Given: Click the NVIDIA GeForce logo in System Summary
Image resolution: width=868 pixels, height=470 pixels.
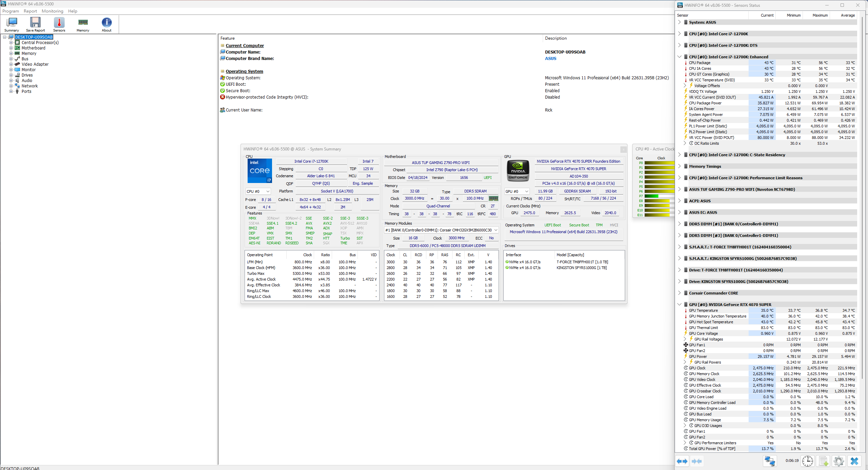Looking at the screenshot, I should pyautogui.click(x=518, y=171).
